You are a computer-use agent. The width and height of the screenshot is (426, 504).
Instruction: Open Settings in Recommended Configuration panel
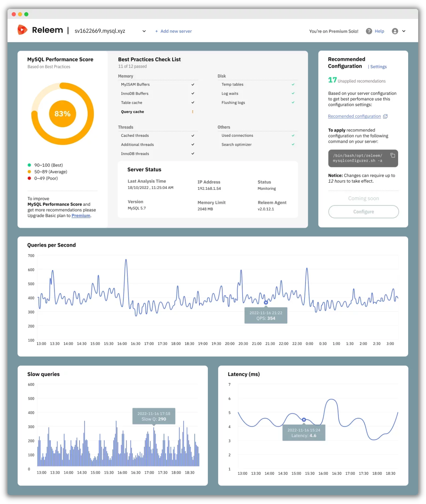[x=378, y=67]
